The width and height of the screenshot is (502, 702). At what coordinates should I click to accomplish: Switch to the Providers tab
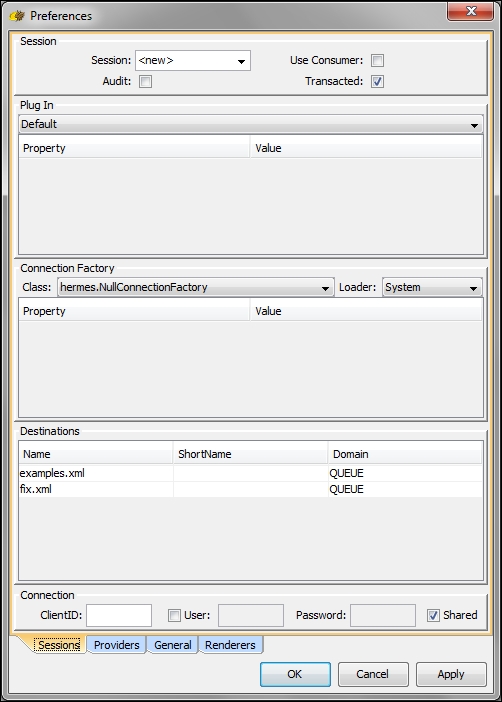(116, 645)
